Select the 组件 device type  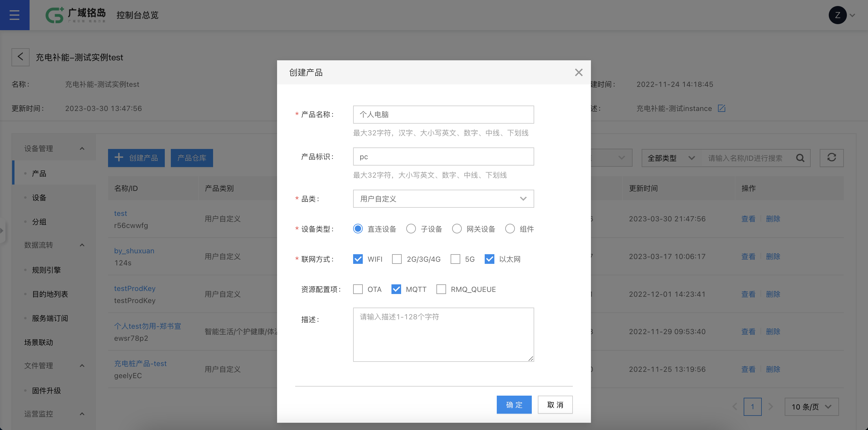(510, 229)
